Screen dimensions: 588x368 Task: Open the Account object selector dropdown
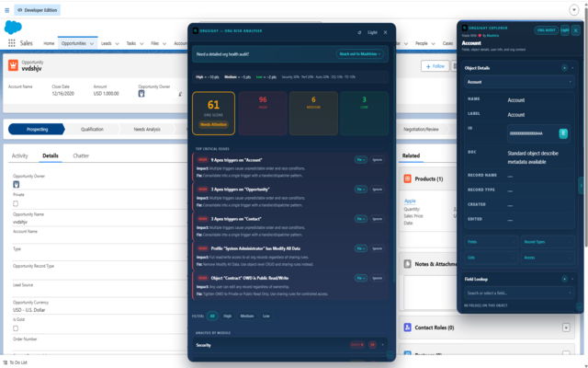519,82
